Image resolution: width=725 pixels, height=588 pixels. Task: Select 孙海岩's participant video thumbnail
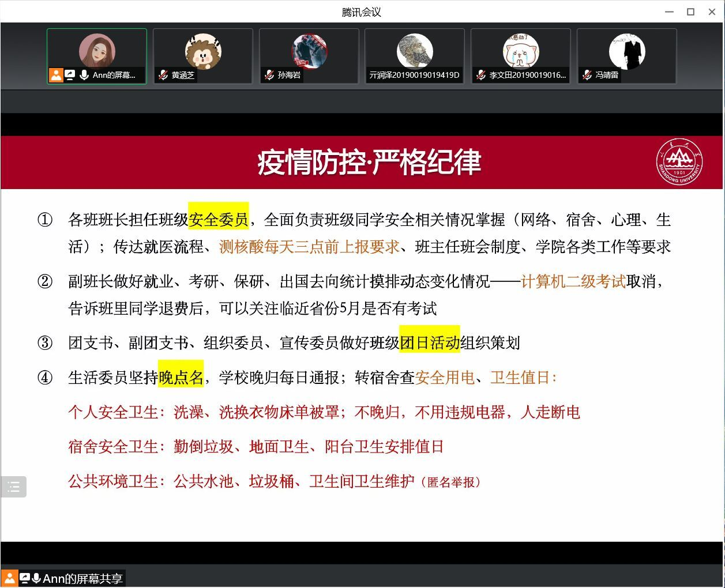(309, 52)
